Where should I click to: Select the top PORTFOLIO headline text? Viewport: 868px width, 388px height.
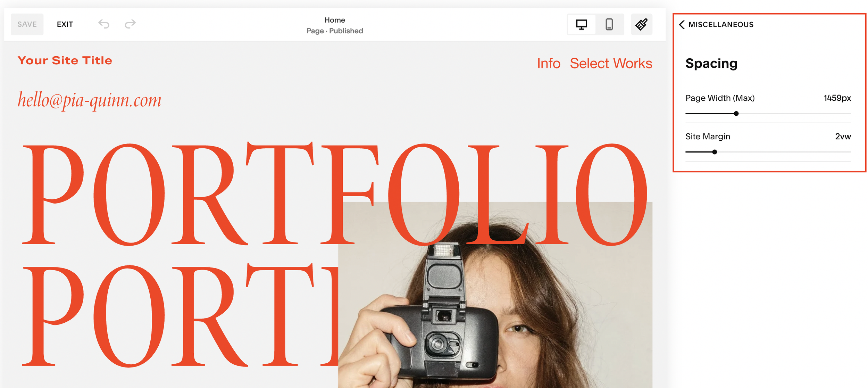[335, 193]
